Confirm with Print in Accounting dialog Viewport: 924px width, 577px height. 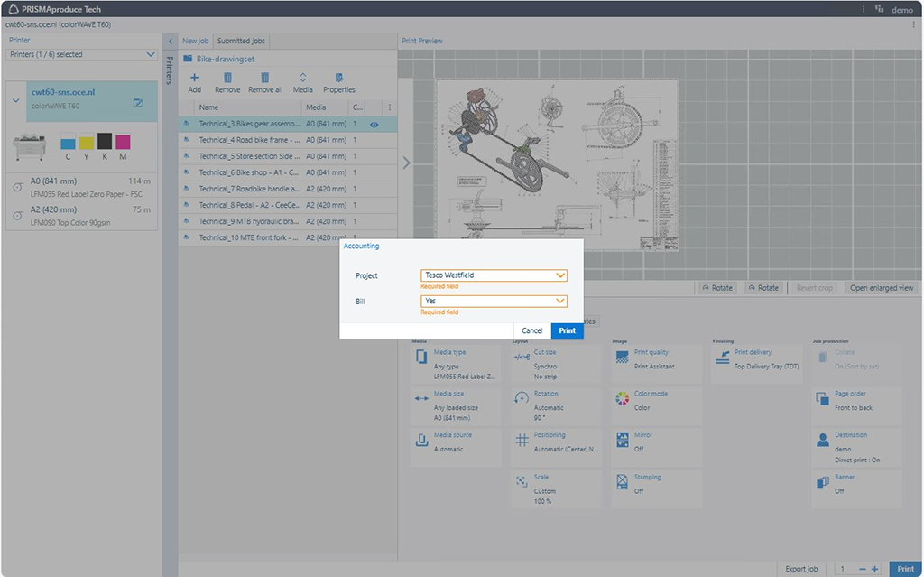[x=567, y=330]
